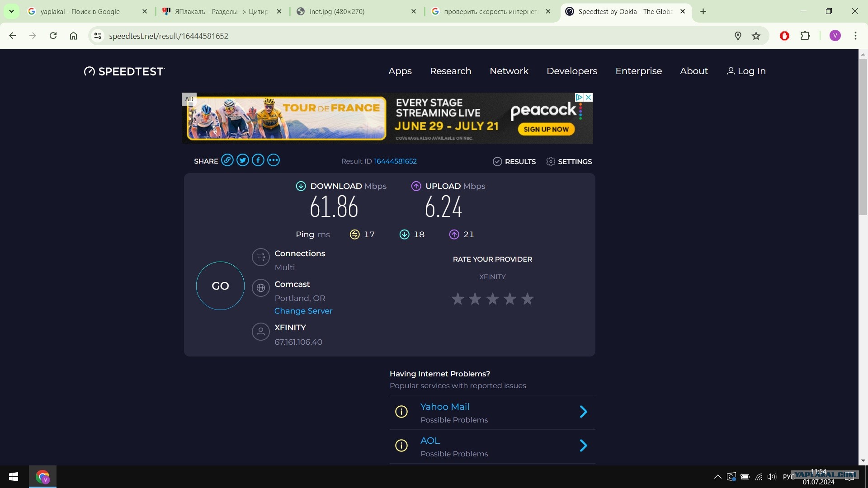Click Change Server link

pyautogui.click(x=303, y=311)
